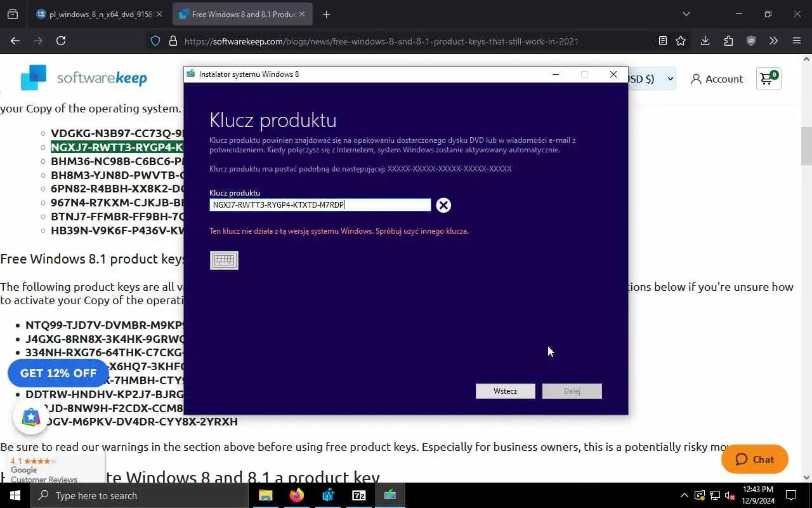Toggle reader view in the address bar
The height and width of the screenshot is (508, 812).
click(x=662, y=41)
